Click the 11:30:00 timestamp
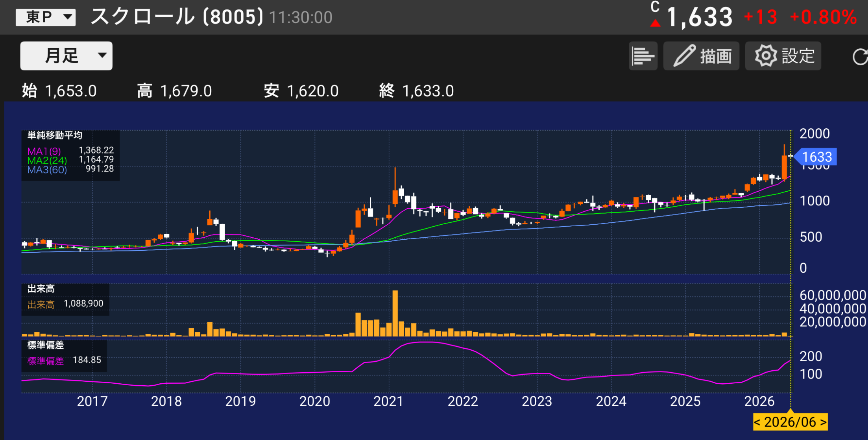The width and height of the screenshot is (868, 440). (x=301, y=18)
